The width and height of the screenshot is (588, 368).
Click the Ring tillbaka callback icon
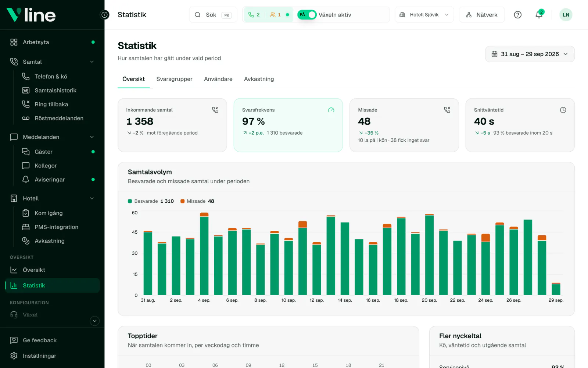[x=26, y=104]
